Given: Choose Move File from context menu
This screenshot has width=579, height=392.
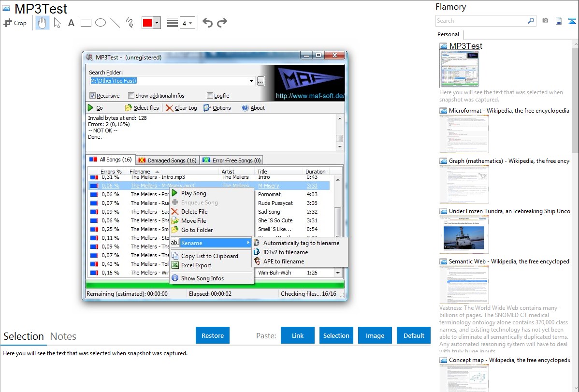Looking at the screenshot, I should (x=212, y=220).
